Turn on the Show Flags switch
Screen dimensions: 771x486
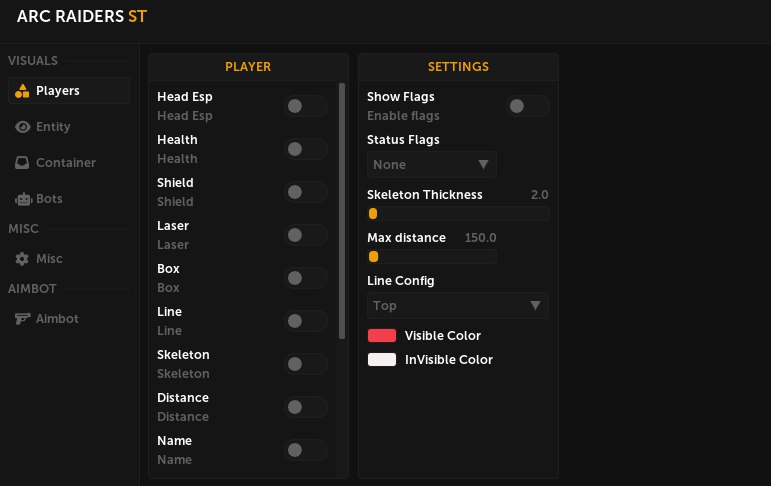(527, 106)
